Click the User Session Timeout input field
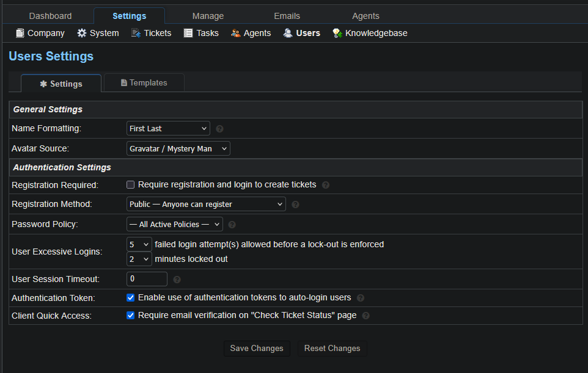The width and height of the screenshot is (588, 373). pos(147,279)
